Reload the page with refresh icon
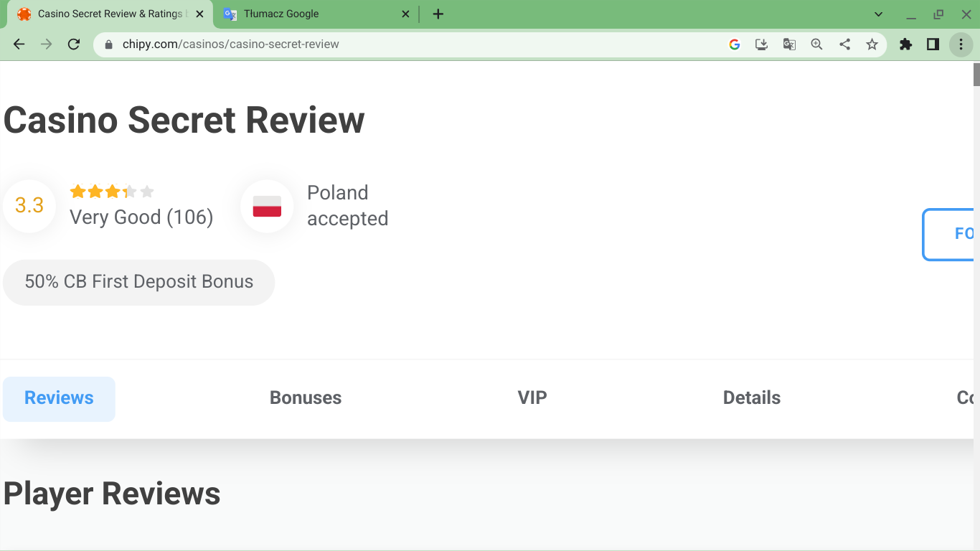Screen dimensions: 980x551 pos(73,44)
